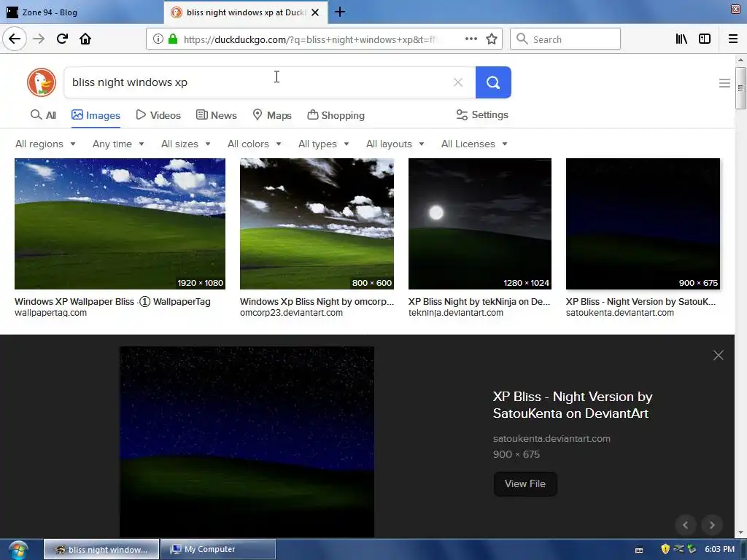The image size is (747, 560).
Task: Close the bliss night windows xp tab
Action: click(315, 12)
